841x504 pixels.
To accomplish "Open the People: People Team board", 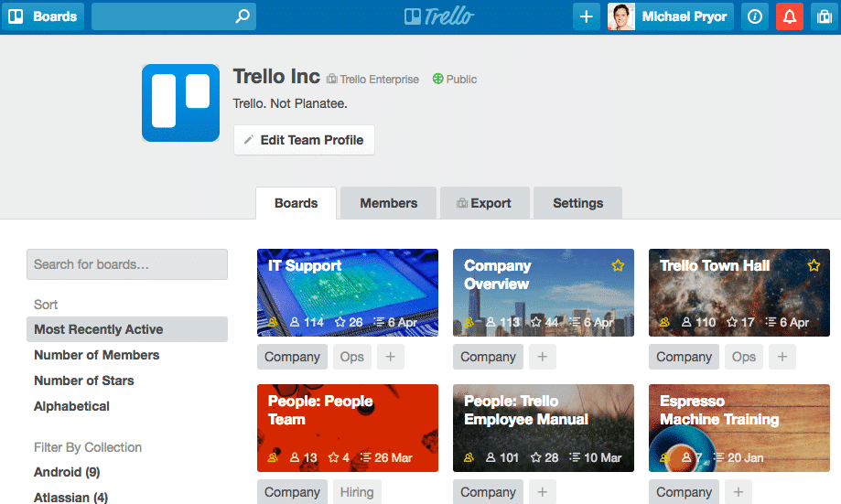I will click(x=348, y=428).
